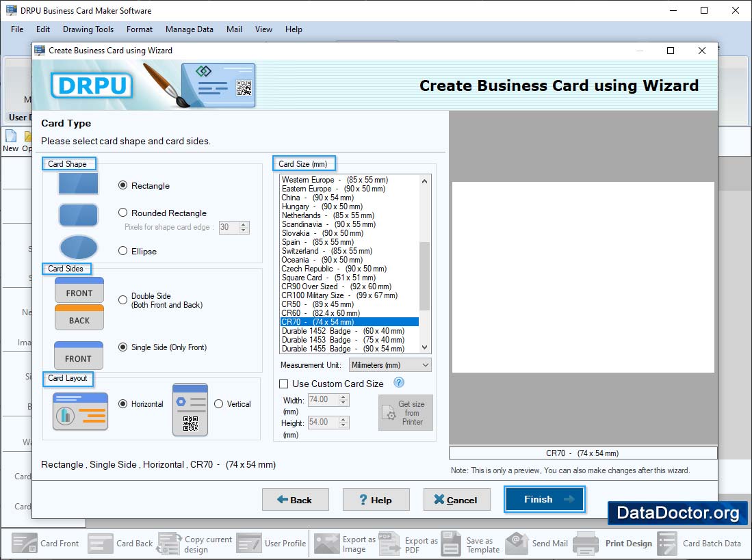
Task: Select Horizontal card layout radio
Action: [122, 404]
